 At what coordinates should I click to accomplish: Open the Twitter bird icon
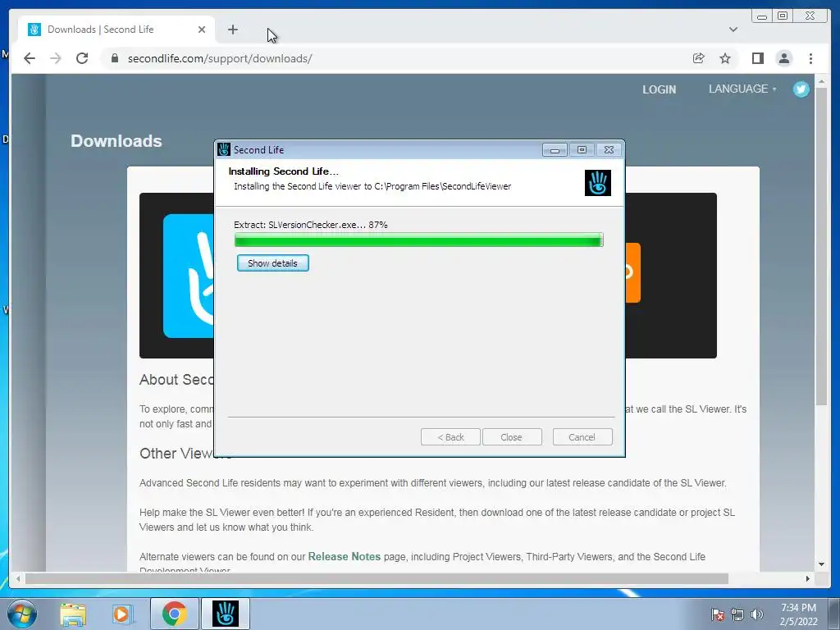pyautogui.click(x=801, y=89)
